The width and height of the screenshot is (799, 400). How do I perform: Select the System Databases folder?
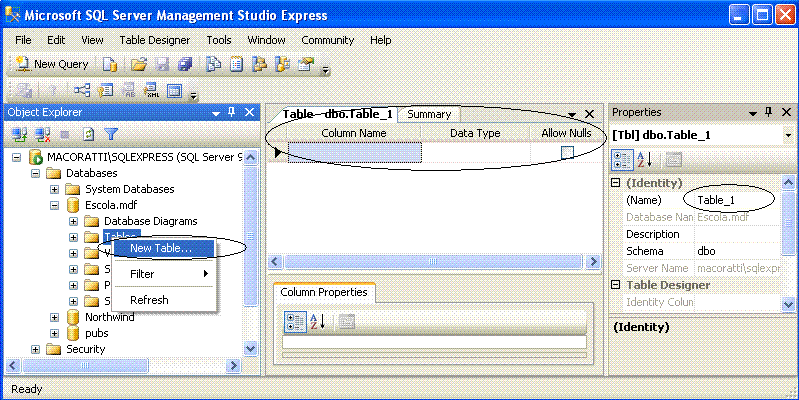(129, 189)
